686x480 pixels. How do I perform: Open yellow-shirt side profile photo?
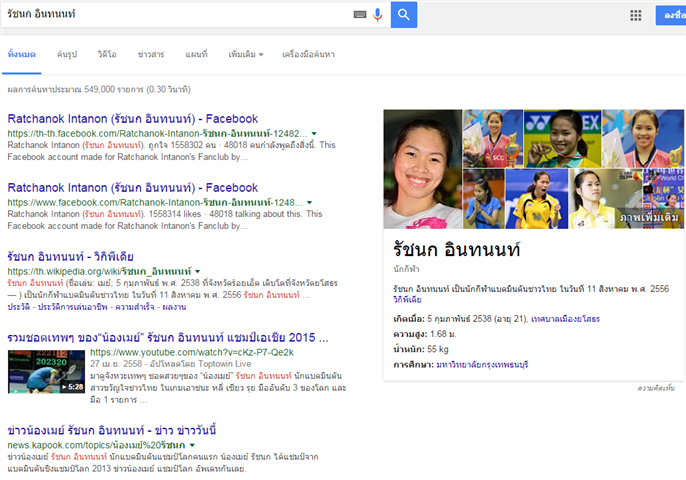606,199
